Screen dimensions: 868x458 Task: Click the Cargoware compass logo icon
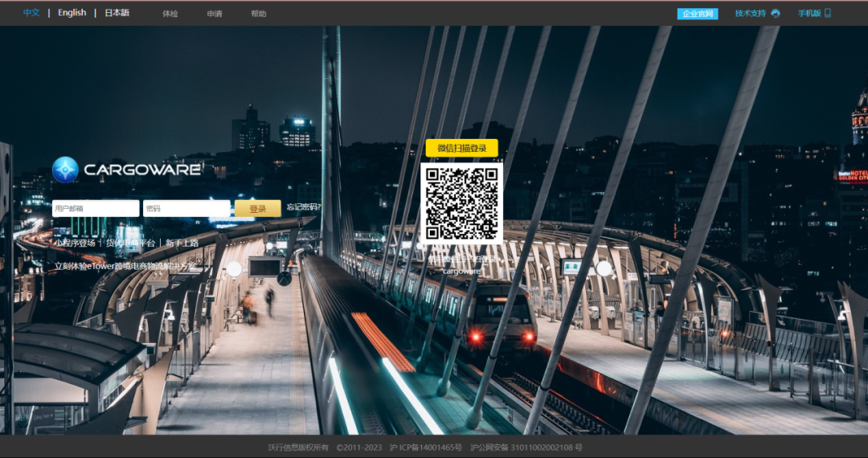(65, 170)
